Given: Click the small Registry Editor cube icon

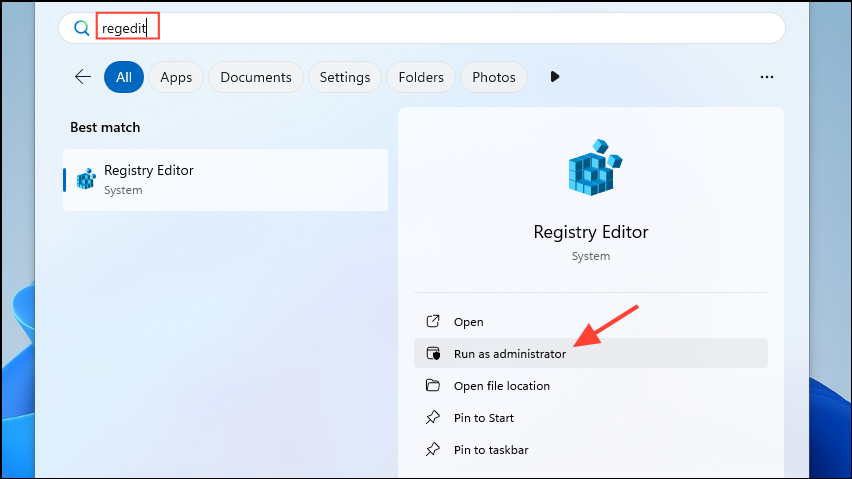Looking at the screenshot, I should pyautogui.click(x=86, y=179).
